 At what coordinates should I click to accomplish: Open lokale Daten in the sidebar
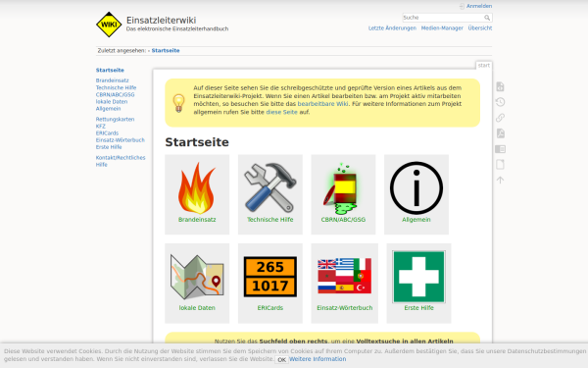point(112,102)
